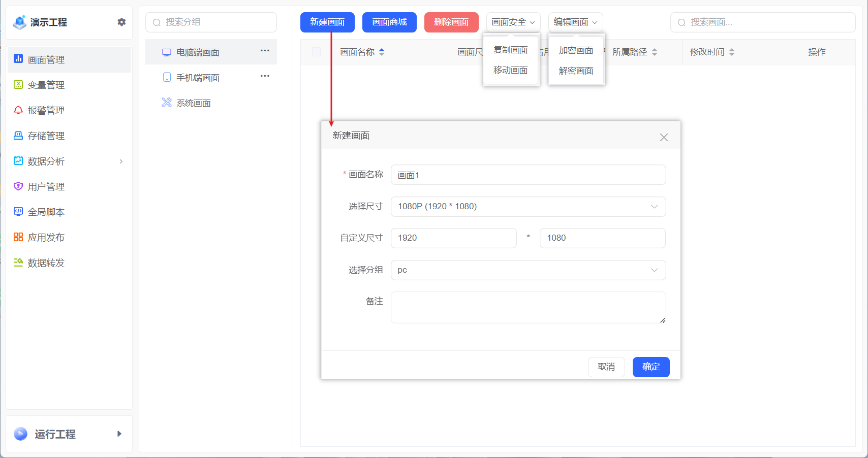Open 存储管理 storage management
Viewport: 868px width, 458px height.
[18, 136]
